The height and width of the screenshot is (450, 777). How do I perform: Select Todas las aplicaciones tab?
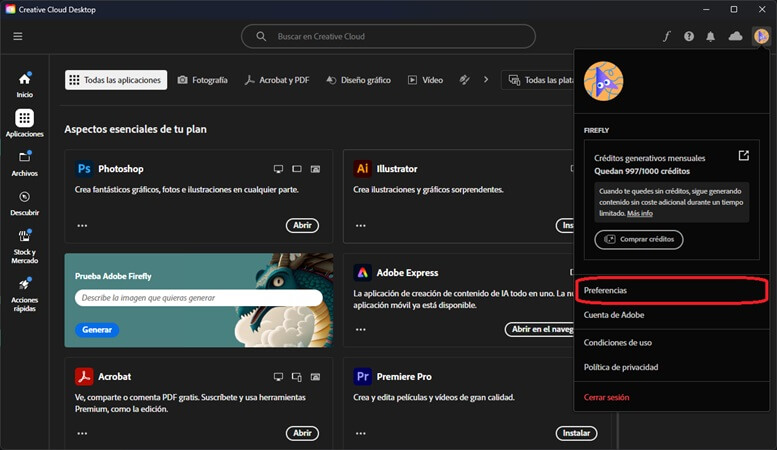pyautogui.click(x=116, y=80)
